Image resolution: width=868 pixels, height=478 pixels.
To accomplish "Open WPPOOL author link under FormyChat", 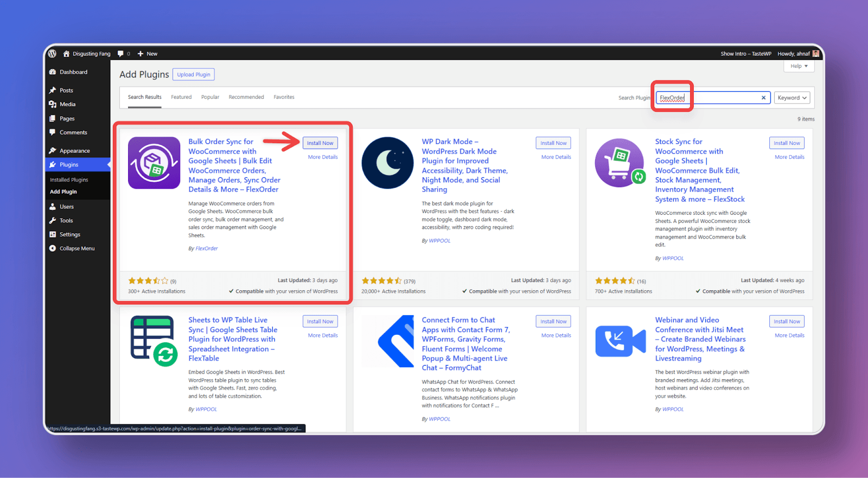I will [439, 419].
